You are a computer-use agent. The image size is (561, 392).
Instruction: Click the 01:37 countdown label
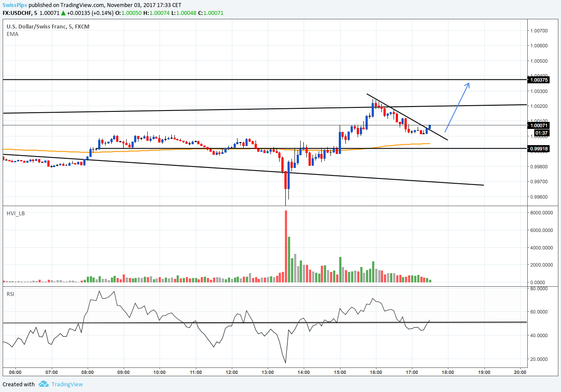click(542, 133)
